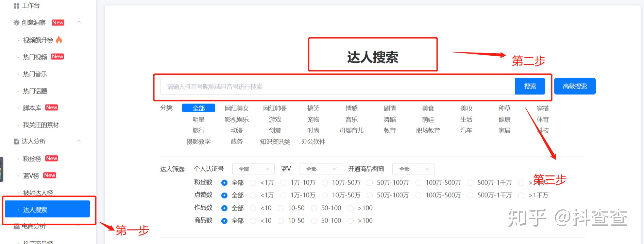
Task: Select 作品数 >100 radio option
Action: coord(351,208)
